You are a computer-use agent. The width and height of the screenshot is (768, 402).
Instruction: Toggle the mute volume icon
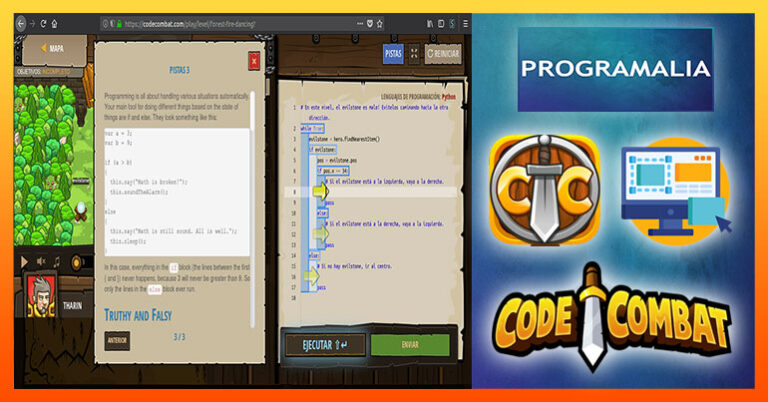pos(42,262)
